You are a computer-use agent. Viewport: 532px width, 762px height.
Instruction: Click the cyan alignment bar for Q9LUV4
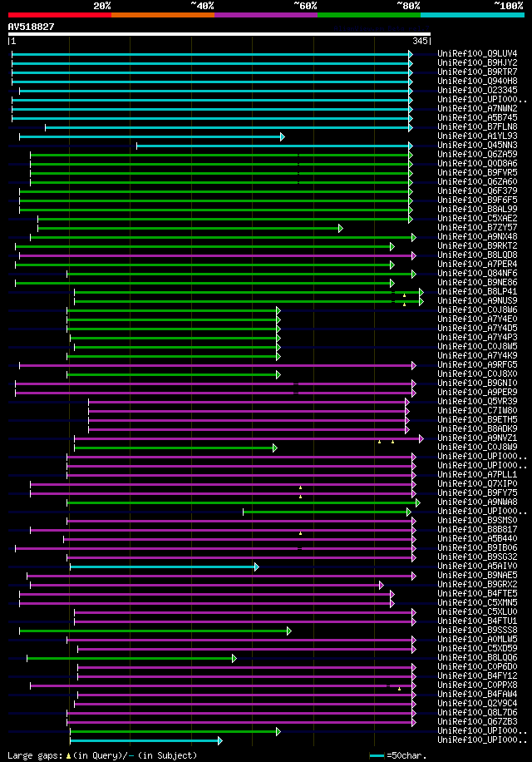pos(212,54)
